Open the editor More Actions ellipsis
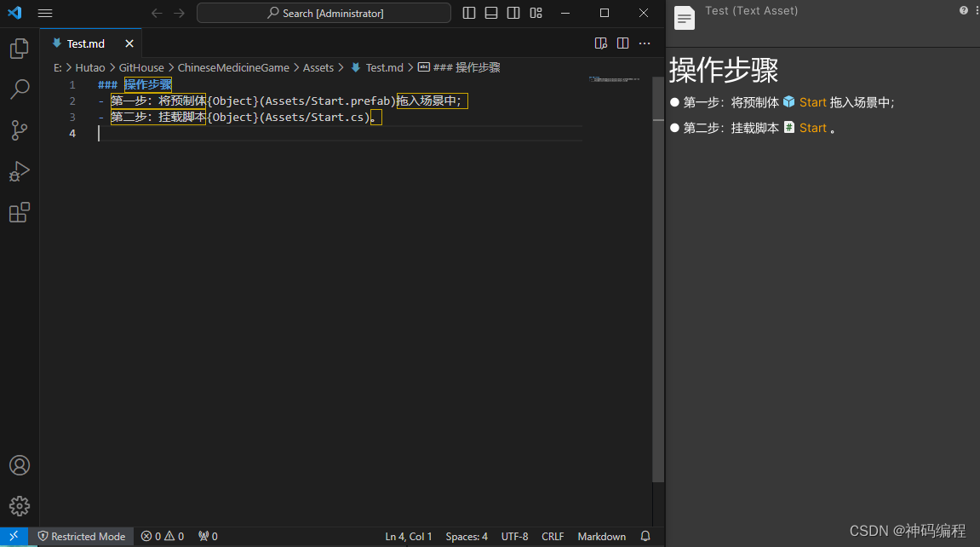The width and height of the screenshot is (980, 547). (645, 43)
